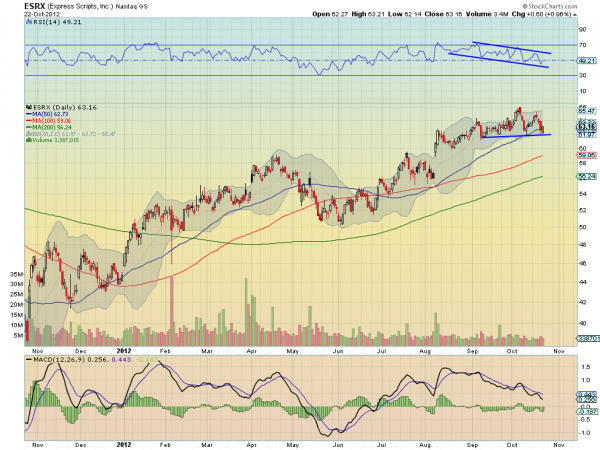Select the 'Volume 3,387,015' legend entry
This screenshot has height=450, width=600.
coord(55,140)
